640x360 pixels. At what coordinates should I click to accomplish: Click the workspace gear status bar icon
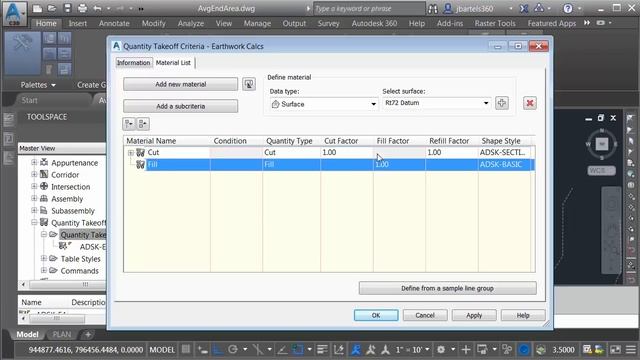pyautogui.click(x=441, y=349)
